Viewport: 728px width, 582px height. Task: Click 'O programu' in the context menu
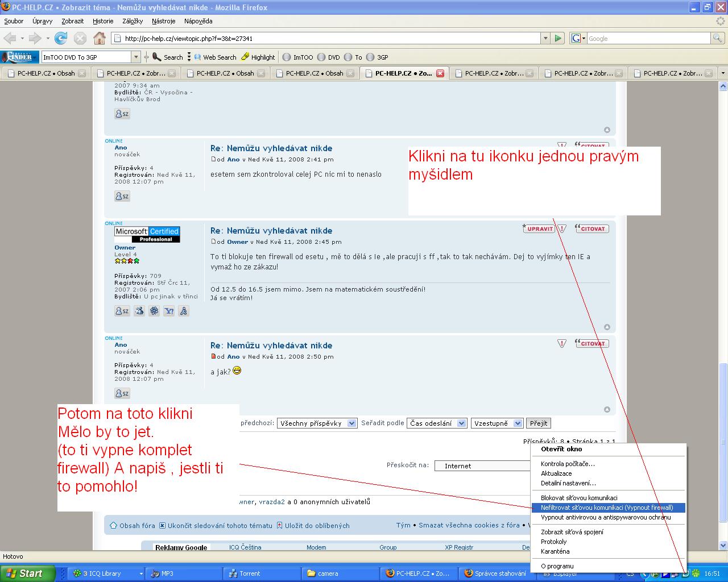(608, 566)
